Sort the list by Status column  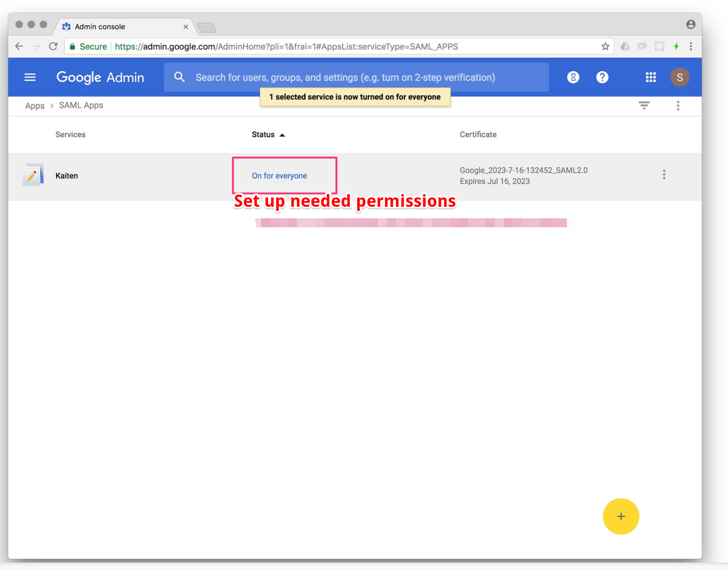point(263,134)
